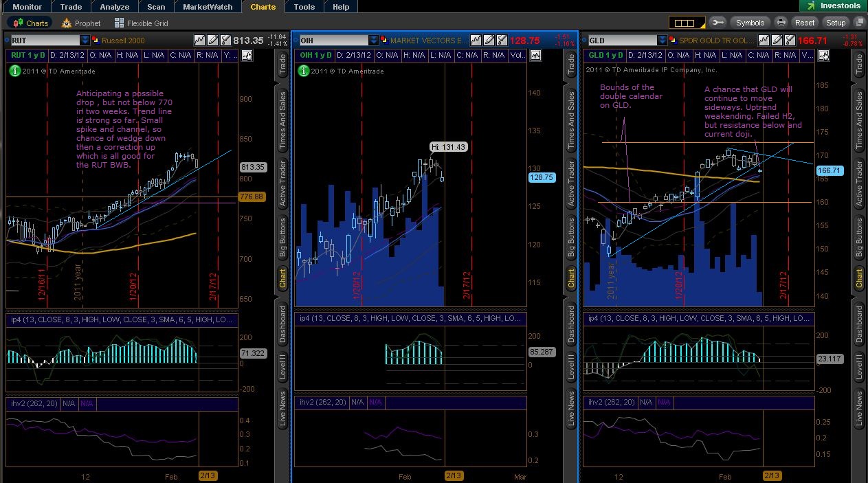Switch to the Monitor main tab
The width and height of the screenshot is (868, 483).
click(27, 7)
